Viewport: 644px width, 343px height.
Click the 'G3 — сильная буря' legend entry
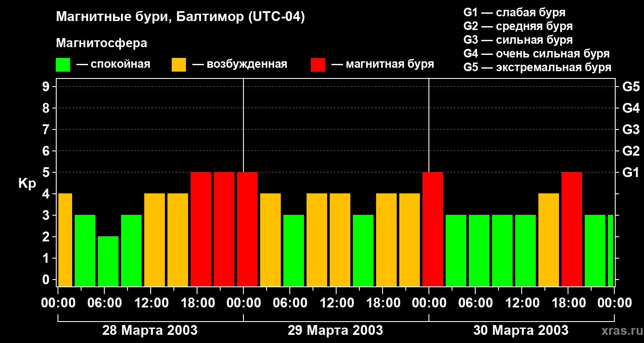pos(518,40)
